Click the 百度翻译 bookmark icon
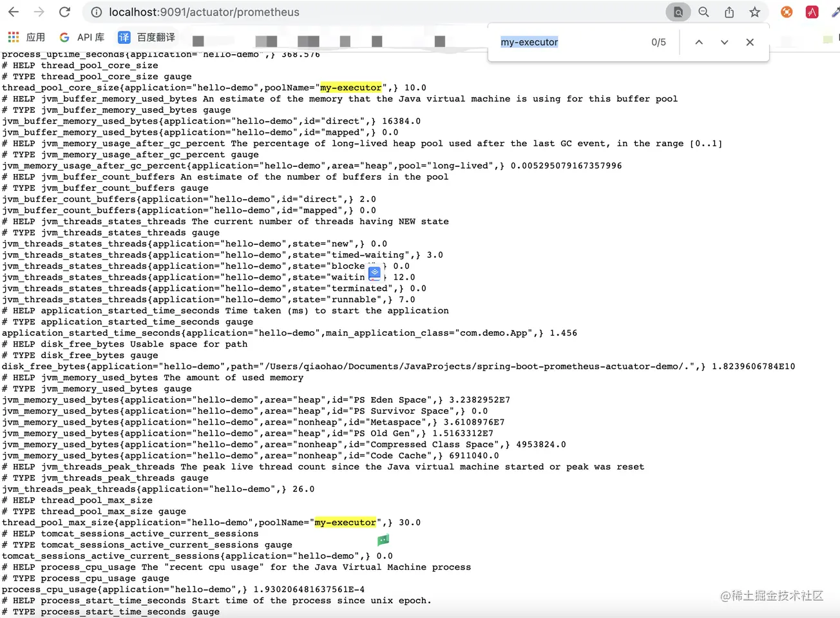Screen dimensions: 840x618 tap(123, 37)
